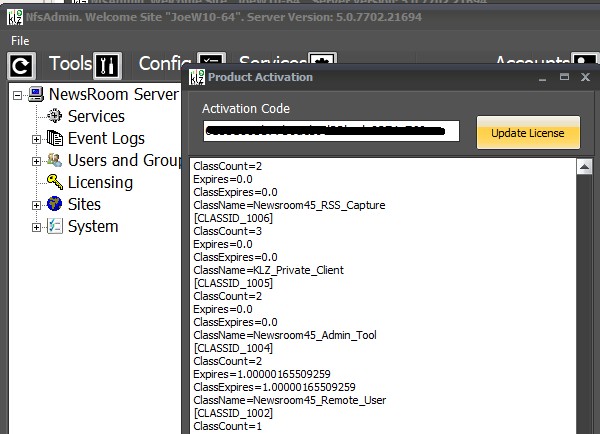The height and width of the screenshot is (434, 600).
Task: Click the Activation Code input field
Action: point(331,131)
